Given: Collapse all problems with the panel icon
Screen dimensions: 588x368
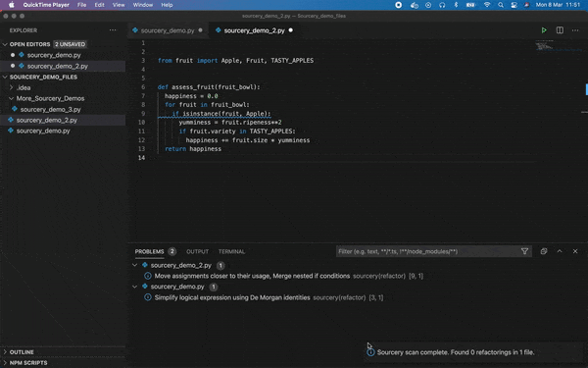Looking at the screenshot, I should click(x=544, y=251).
